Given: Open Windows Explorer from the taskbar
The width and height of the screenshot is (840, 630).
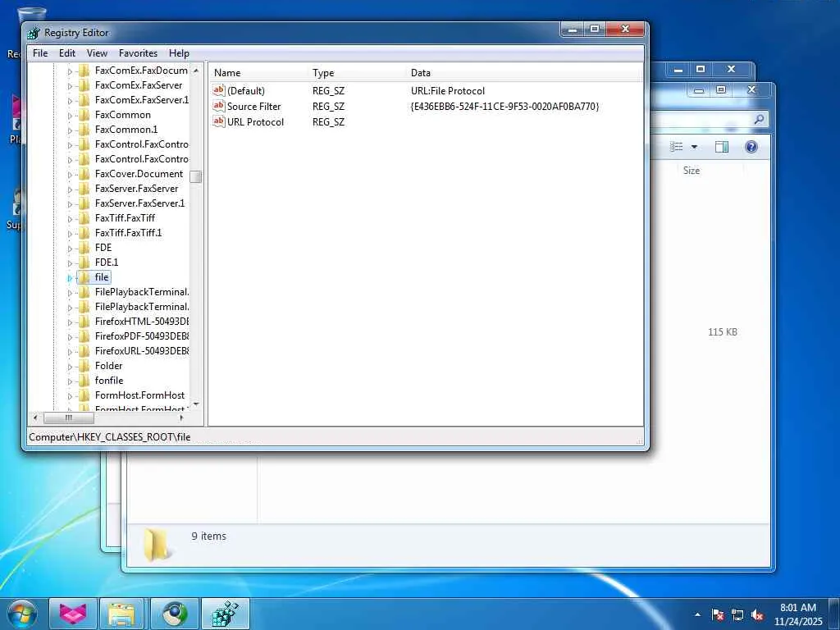Looking at the screenshot, I should pyautogui.click(x=121, y=614).
